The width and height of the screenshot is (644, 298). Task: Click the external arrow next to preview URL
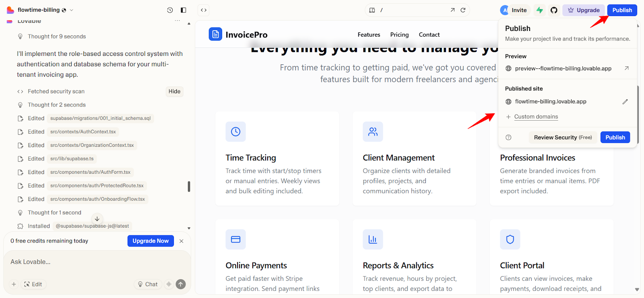pyautogui.click(x=627, y=68)
